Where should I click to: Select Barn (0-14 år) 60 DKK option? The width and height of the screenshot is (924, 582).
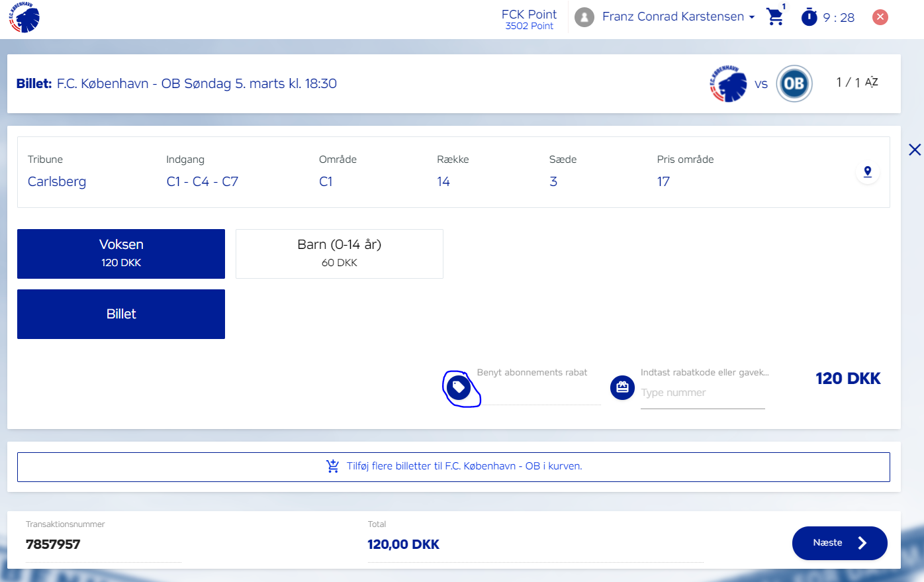339,254
